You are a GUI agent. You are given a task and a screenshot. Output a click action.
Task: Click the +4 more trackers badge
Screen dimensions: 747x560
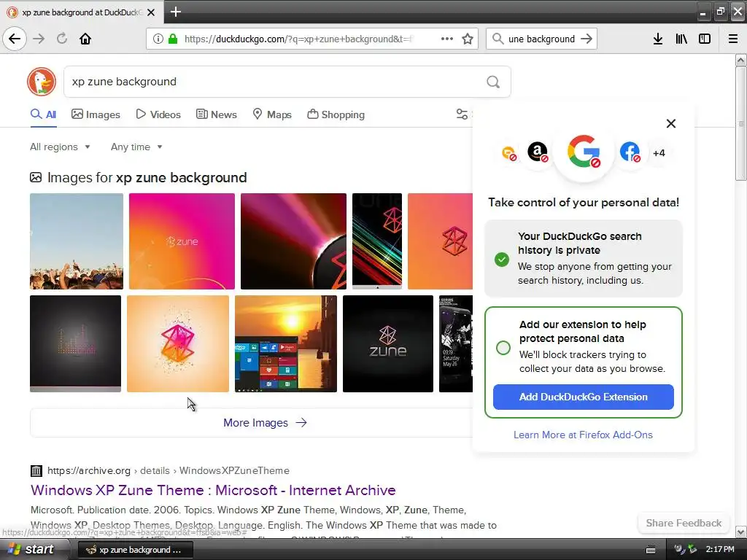pyautogui.click(x=659, y=153)
